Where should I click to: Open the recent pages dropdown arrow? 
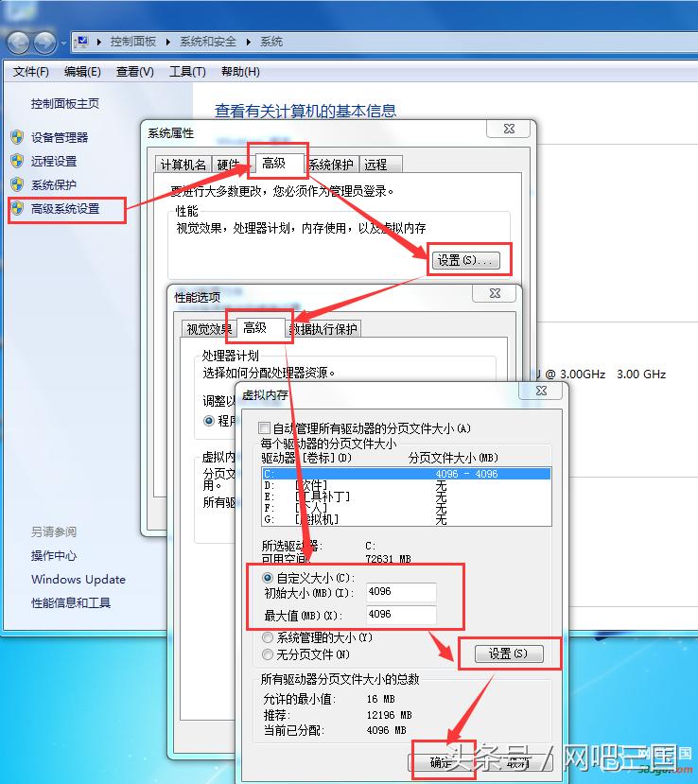[63, 43]
